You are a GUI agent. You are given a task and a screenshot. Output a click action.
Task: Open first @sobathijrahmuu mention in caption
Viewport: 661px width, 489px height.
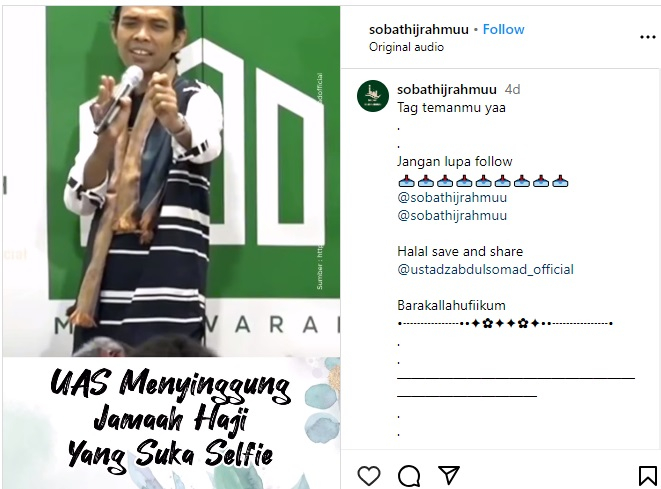coord(452,197)
